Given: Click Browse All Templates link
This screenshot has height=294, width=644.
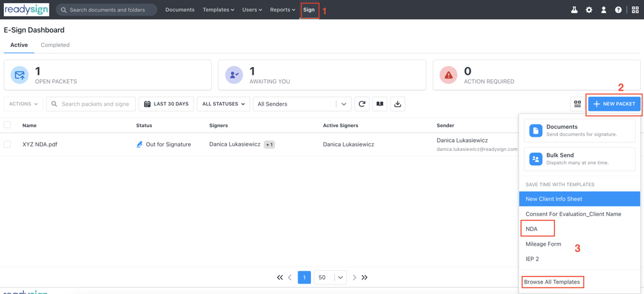Looking at the screenshot, I should tap(552, 282).
